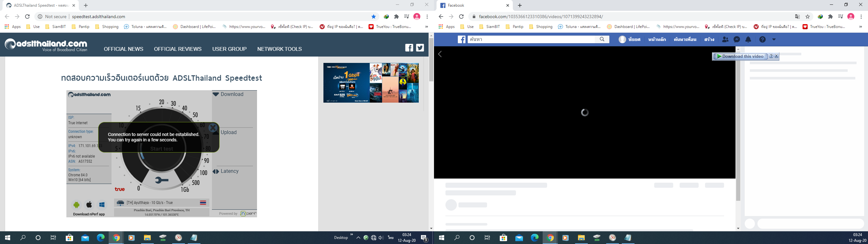Open ค้นหาเพื่อน find friends link
The image size is (868, 244).
point(685,39)
